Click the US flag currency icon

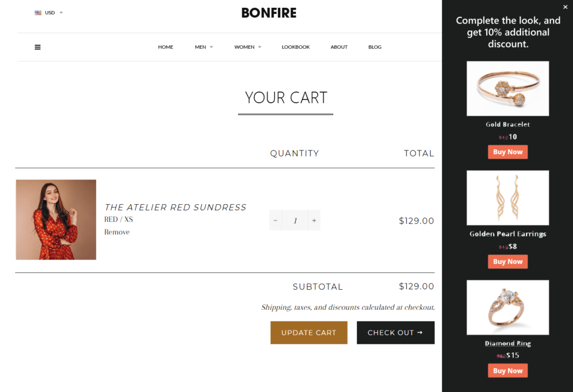[37, 12]
